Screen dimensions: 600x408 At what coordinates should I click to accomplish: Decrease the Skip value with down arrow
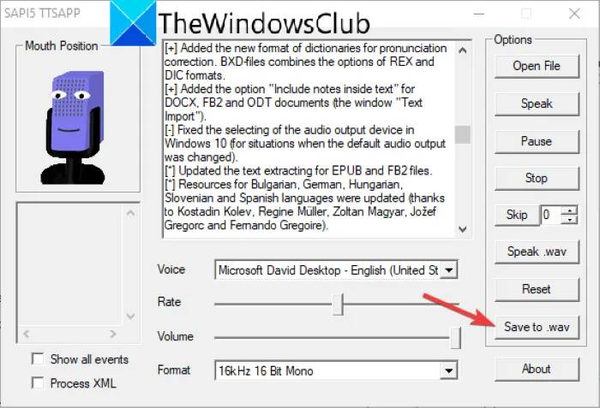(x=569, y=220)
